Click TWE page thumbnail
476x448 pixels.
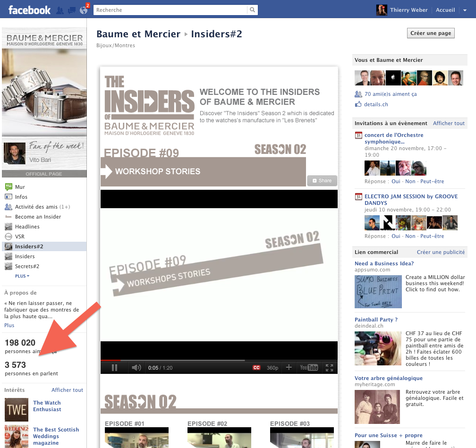tap(17, 410)
